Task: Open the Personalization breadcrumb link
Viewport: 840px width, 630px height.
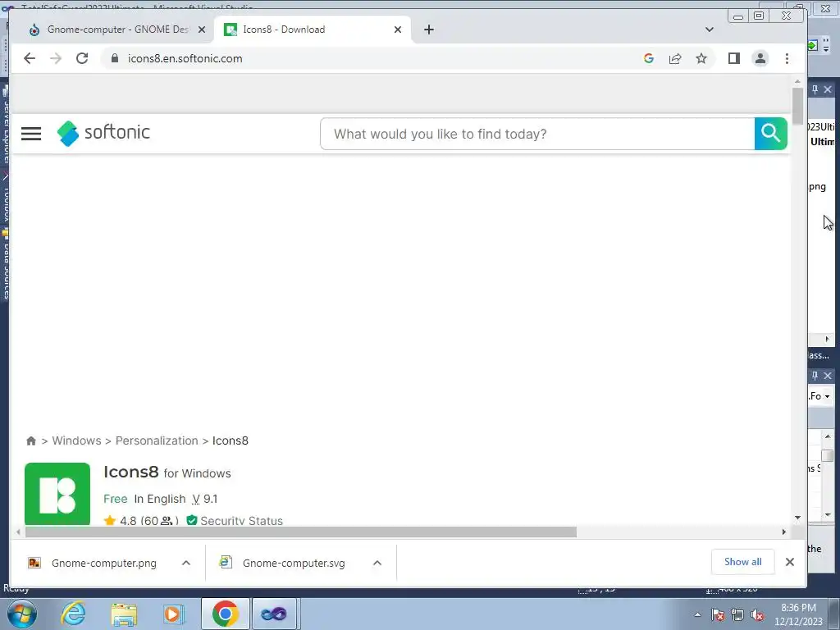Action: click(157, 441)
